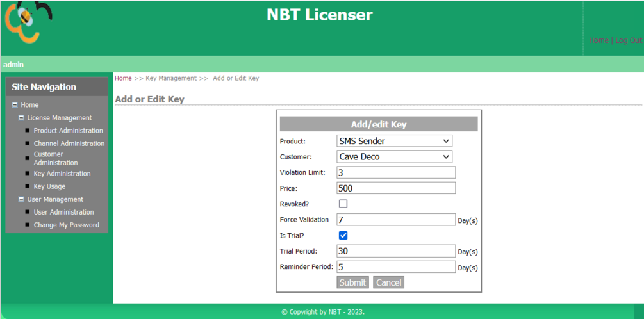Screen dimensions: 644x319
Task: Click the NBT Licenser title
Action: (x=320, y=15)
